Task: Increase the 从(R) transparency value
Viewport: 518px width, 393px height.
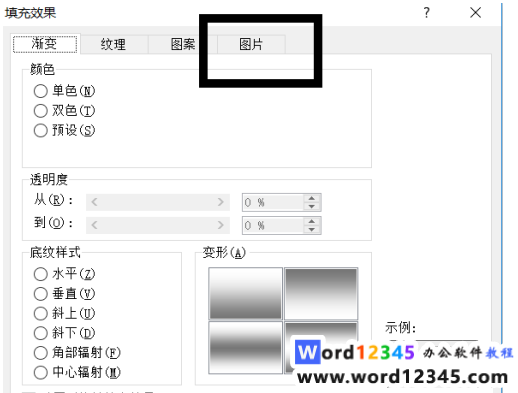Action: click(312, 198)
